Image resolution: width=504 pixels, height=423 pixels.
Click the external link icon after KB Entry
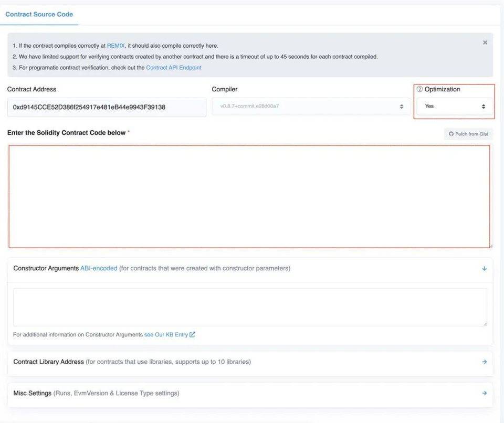[x=192, y=334]
